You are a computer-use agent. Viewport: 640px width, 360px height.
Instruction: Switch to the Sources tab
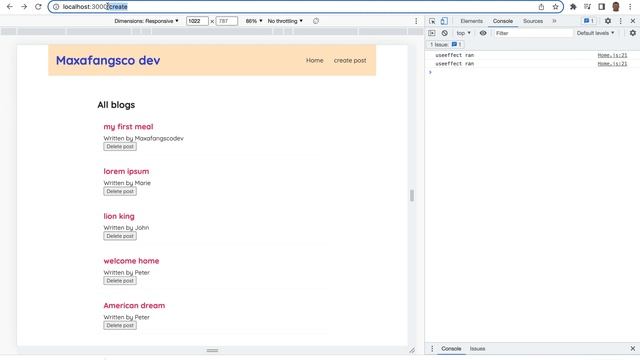tap(533, 21)
